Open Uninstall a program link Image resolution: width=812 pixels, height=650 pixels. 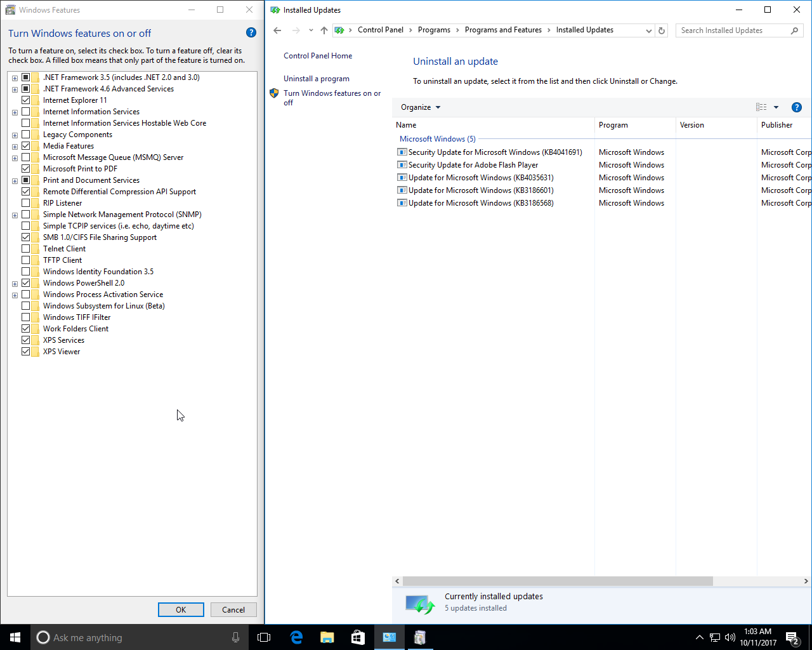pos(317,79)
